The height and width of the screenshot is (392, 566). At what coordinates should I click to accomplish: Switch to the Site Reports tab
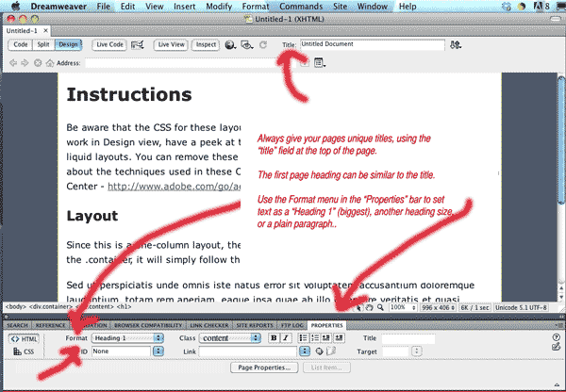tap(255, 325)
